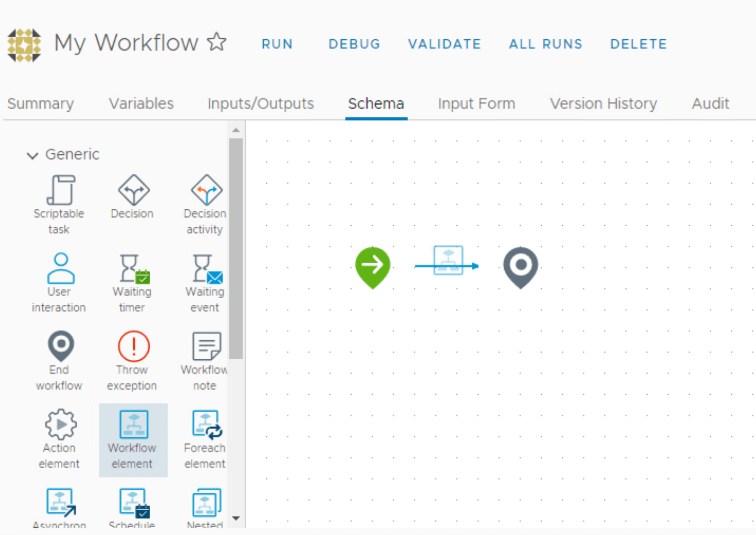The height and width of the screenshot is (535, 756).
Task: Collapse the Generic palette section
Action: [x=32, y=155]
